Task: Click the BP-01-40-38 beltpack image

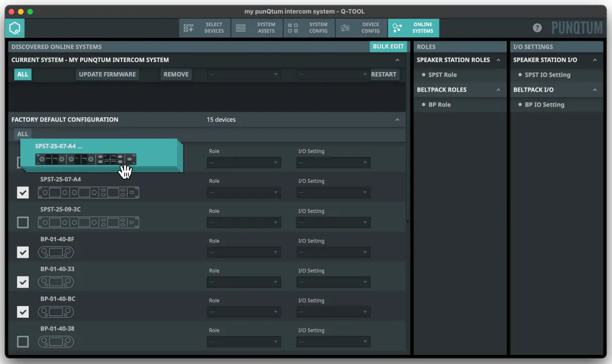Action: (x=55, y=342)
